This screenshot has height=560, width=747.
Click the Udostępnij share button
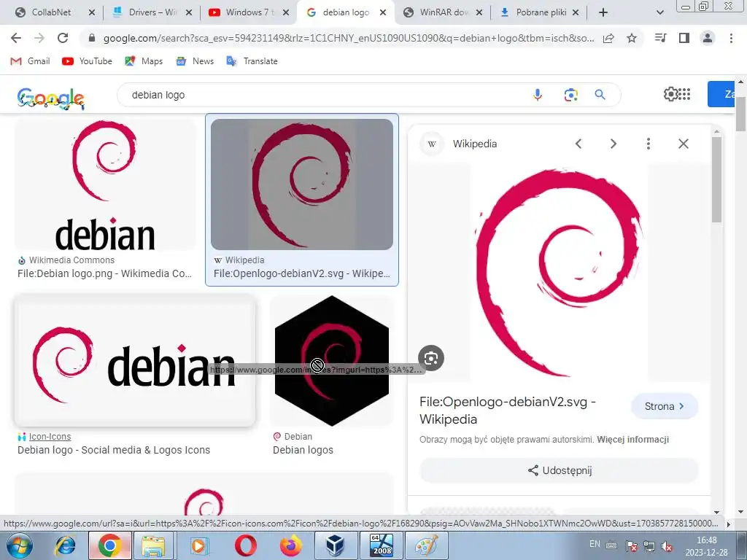(560, 470)
